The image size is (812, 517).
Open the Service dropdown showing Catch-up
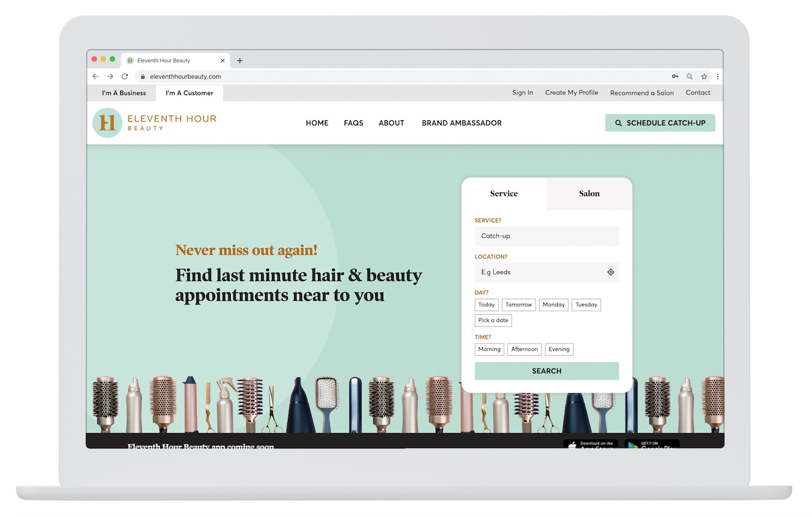tap(546, 236)
